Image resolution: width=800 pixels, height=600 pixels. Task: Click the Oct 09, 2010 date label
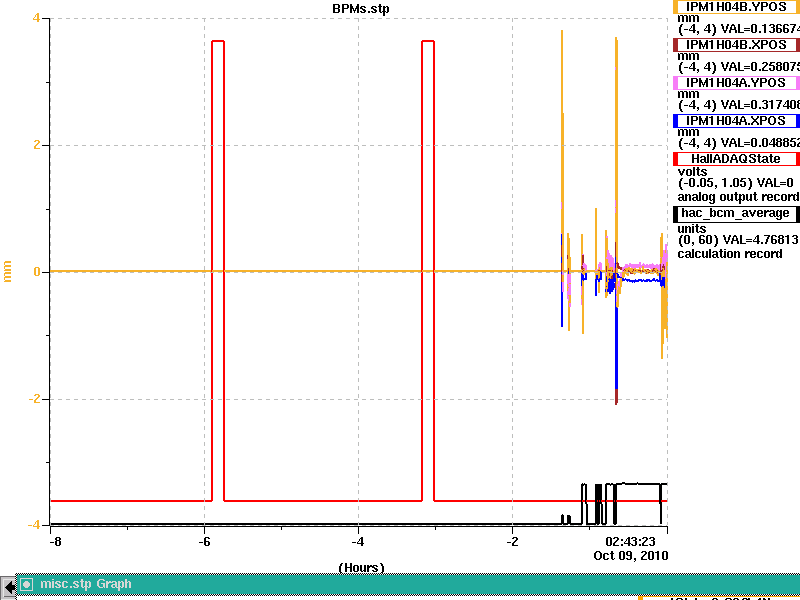631,555
